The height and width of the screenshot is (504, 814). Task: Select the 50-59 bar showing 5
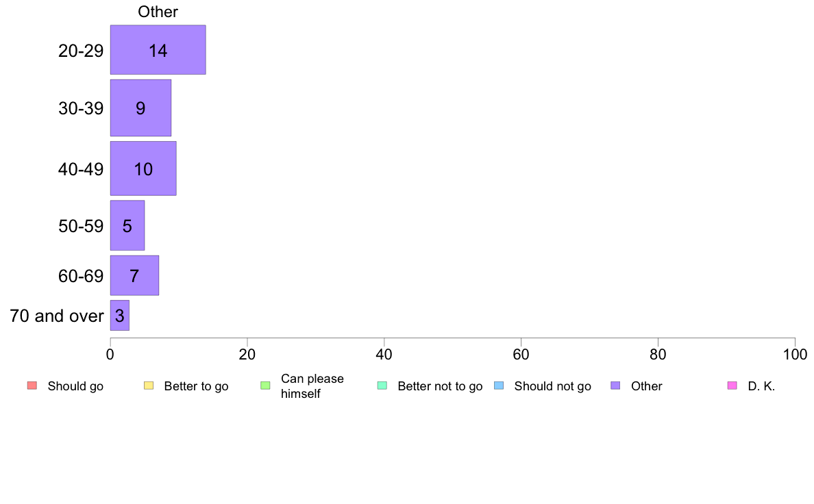click(x=127, y=225)
